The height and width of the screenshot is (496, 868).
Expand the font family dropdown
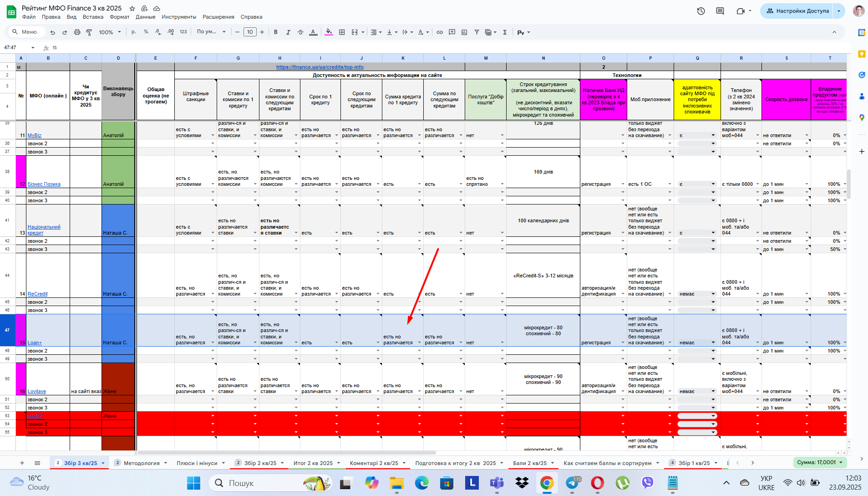coord(211,32)
